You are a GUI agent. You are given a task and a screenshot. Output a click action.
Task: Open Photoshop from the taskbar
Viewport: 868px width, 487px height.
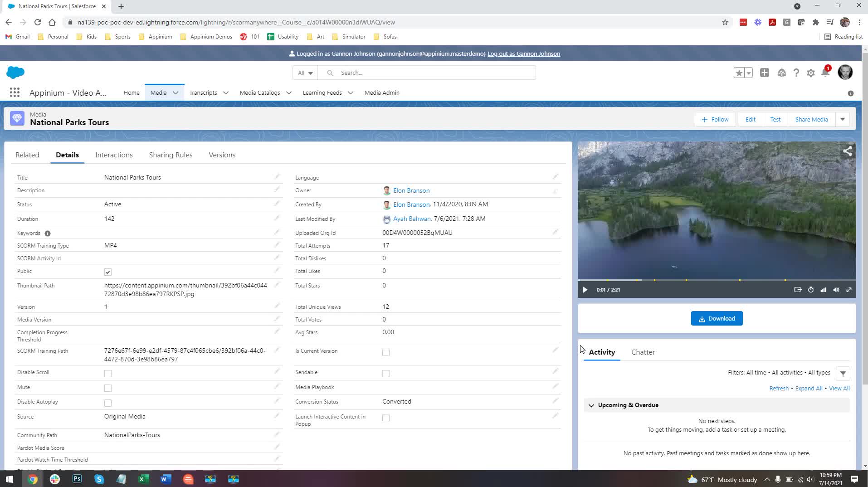(x=77, y=479)
